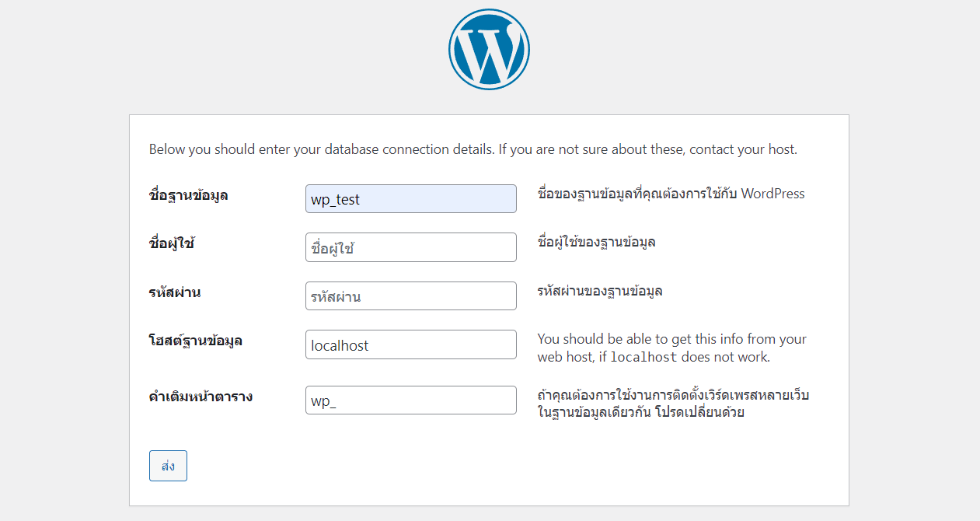Submit the form with the ส่ง button
The height and width of the screenshot is (521, 980).
[168, 466]
